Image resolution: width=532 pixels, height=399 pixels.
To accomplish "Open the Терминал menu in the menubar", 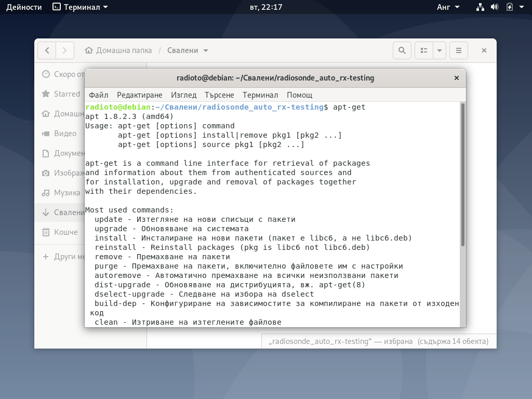I will [x=260, y=95].
